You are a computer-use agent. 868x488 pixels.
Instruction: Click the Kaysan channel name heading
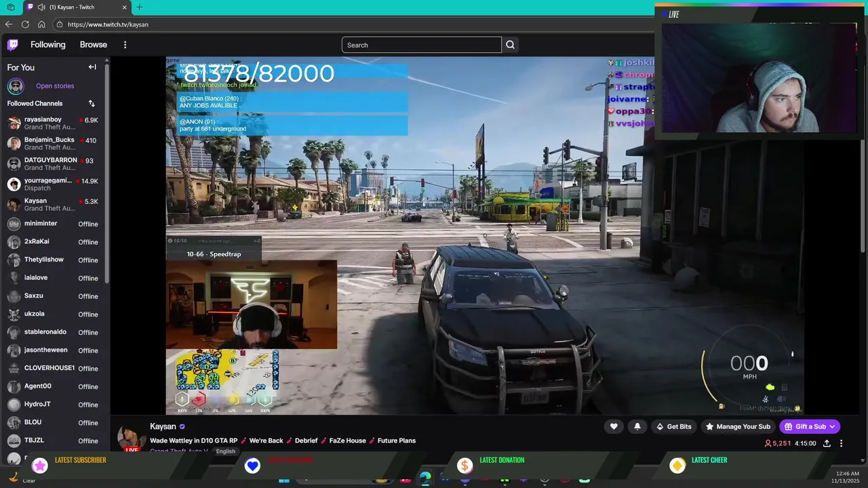click(163, 426)
